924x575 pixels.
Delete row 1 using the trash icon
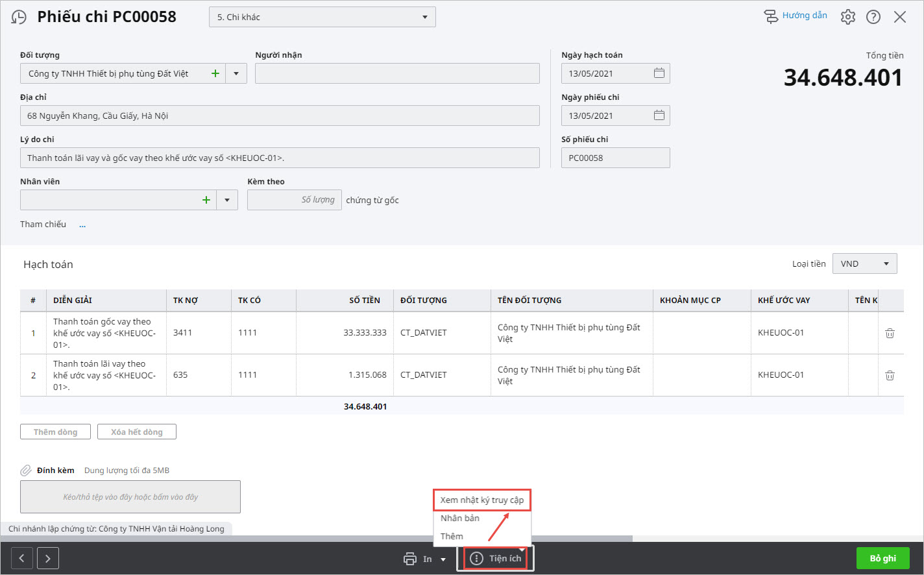pyautogui.click(x=890, y=333)
